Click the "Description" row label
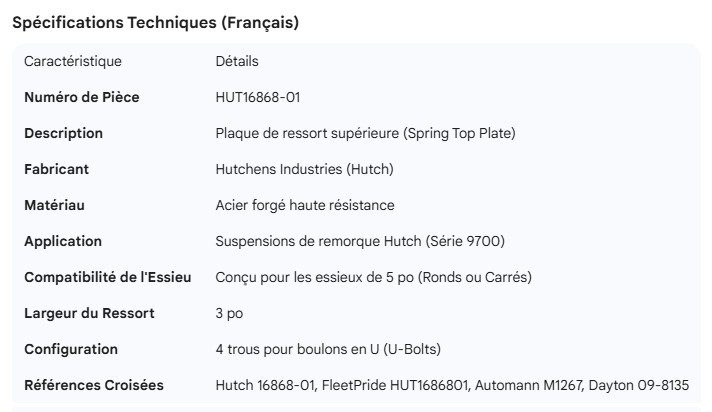This screenshot has height=412, width=712. click(x=63, y=134)
